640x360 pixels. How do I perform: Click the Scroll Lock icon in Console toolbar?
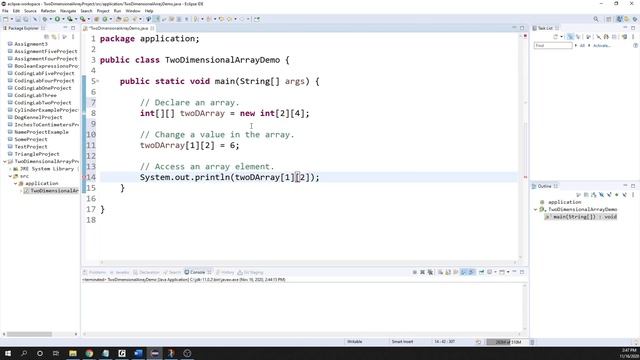point(448,272)
